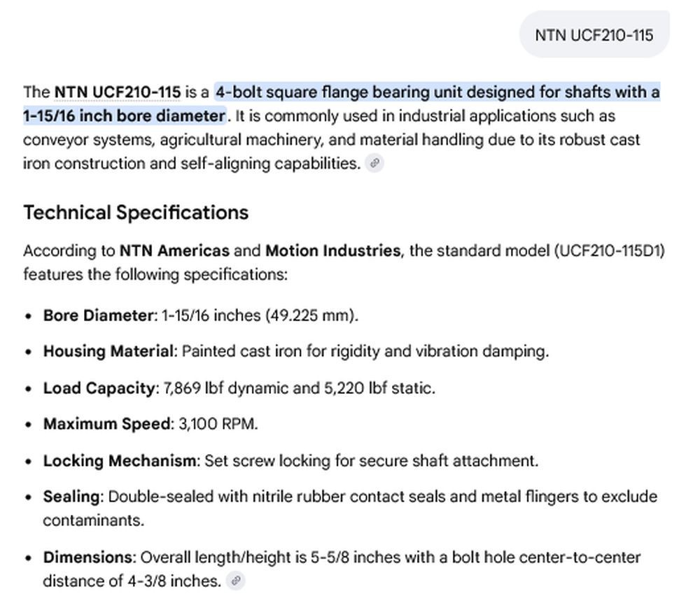700x610 pixels.
Task: Click the 'Bore Diameter' bullet label
Action: pos(98,315)
